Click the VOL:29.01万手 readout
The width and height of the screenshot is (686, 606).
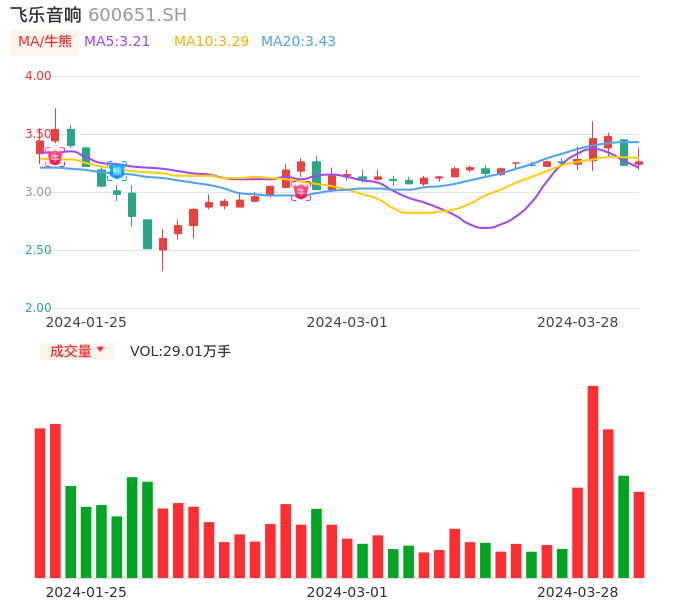click(180, 351)
